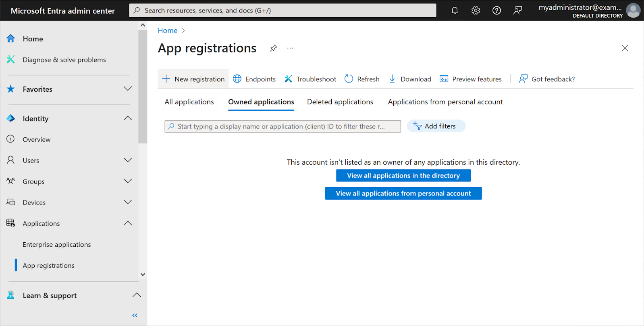Expand the Groups menu chevron
This screenshot has height=326, width=644.
coord(128,181)
